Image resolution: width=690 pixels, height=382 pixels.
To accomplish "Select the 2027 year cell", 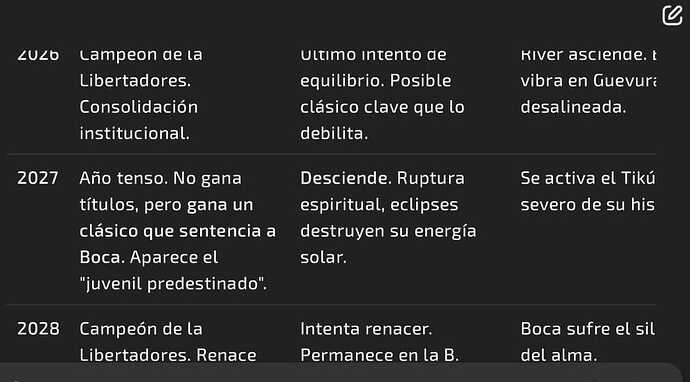I will click(x=38, y=178).
